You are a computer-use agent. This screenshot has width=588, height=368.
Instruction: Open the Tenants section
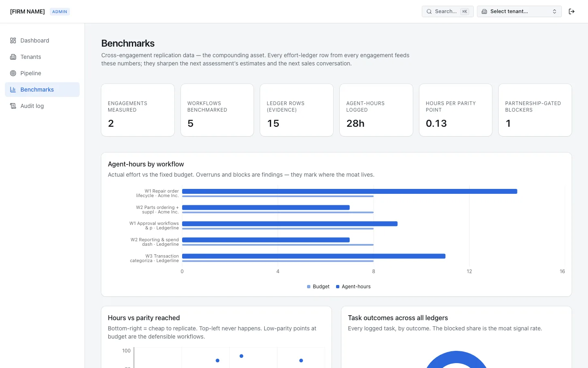(x=42, y=57)
